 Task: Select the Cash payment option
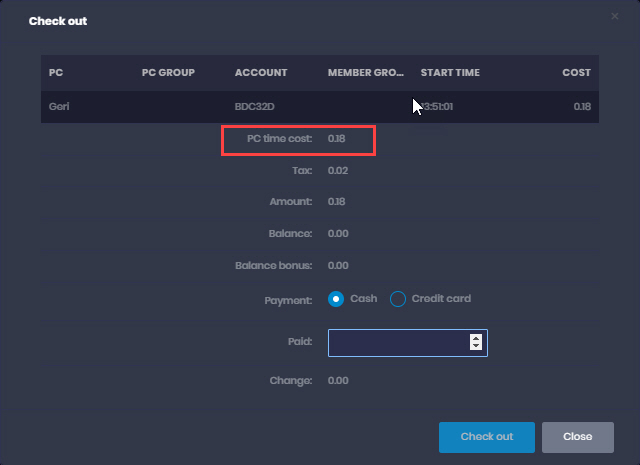[x=337, y=299]
